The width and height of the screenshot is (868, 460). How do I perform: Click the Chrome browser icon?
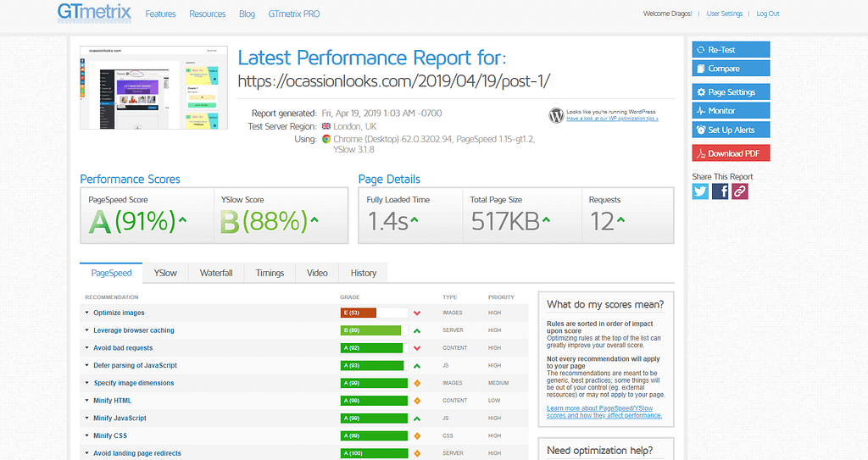[326, 140]
